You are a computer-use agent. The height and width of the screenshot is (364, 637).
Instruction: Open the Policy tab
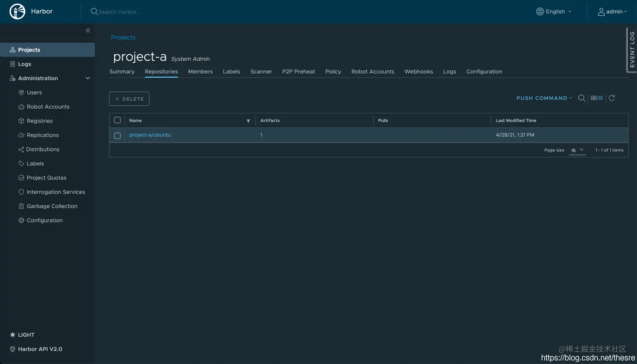[333, 72]
